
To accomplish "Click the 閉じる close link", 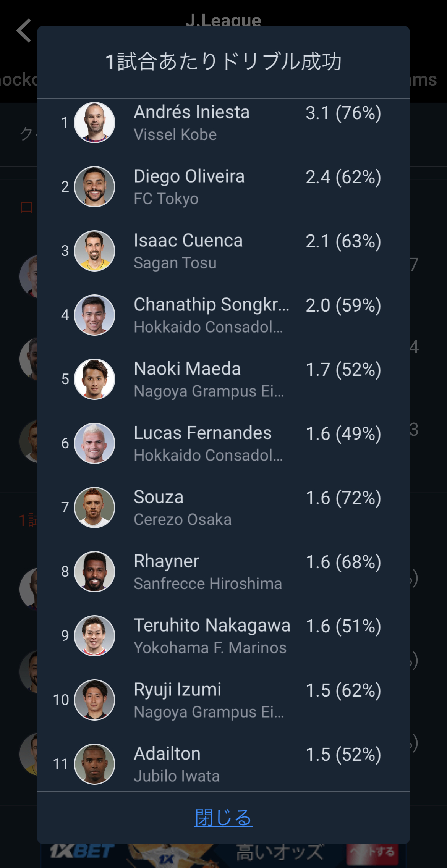I will pos(223,818).
